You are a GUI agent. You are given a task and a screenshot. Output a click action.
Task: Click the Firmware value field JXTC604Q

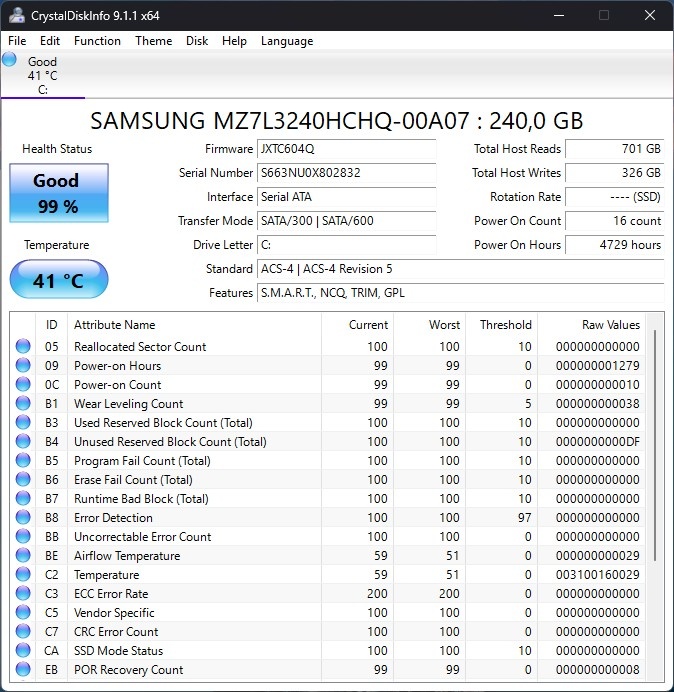click(x=346, y=149)
